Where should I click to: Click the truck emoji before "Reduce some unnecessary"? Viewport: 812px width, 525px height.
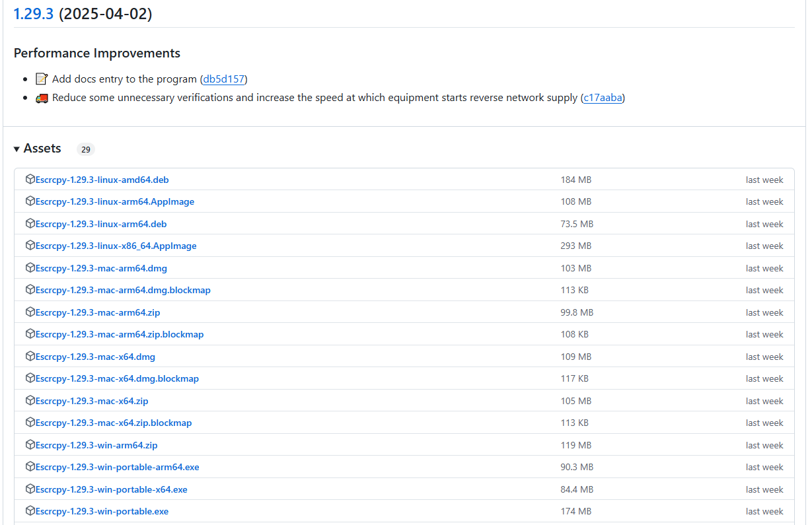pyautogui.click(x=42, y=98)
